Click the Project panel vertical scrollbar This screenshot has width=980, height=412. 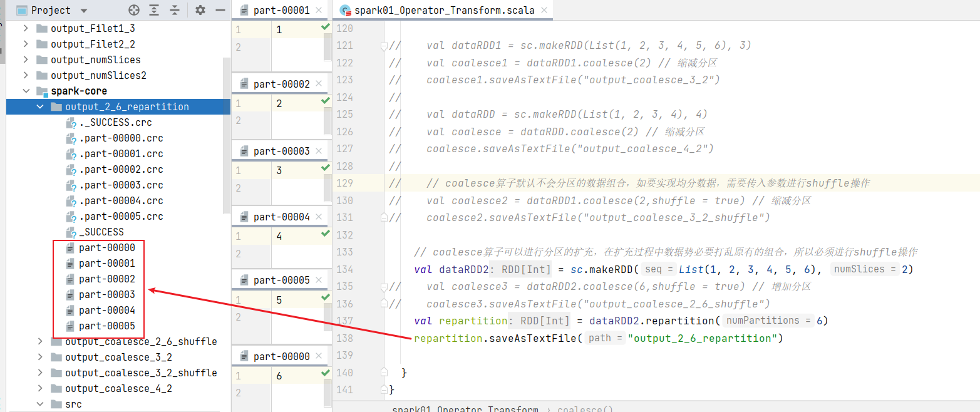point(227,136)
